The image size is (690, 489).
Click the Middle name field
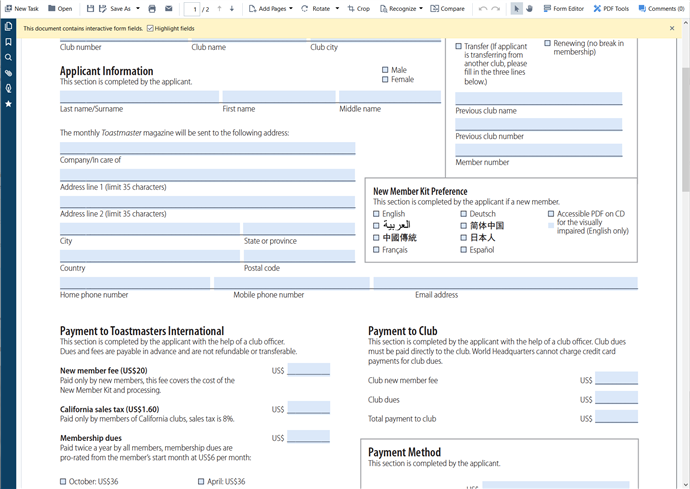[x=390, y=96]
